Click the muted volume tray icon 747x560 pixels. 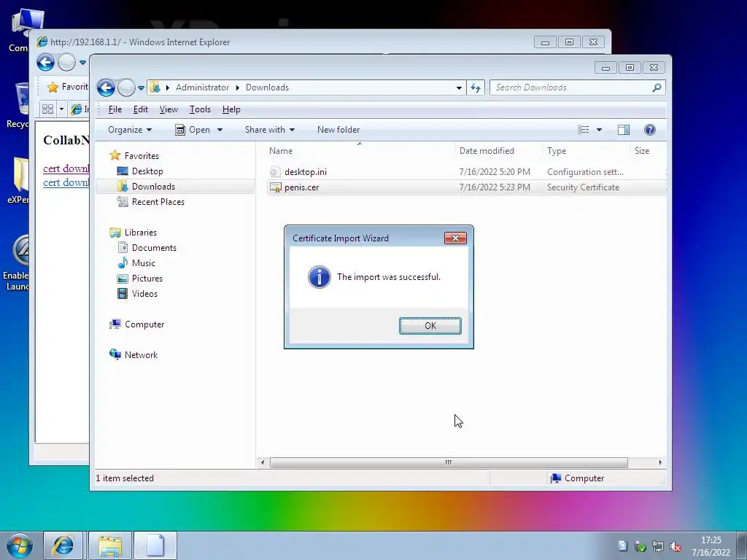point(675,547)
